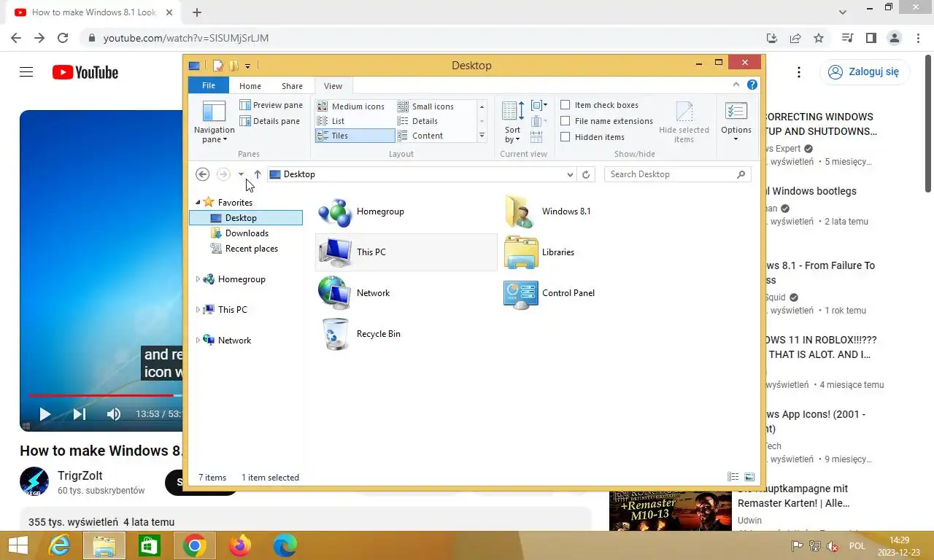The width and height of the screenshot is (934, 560).
Task: Bookmark this page with star icon
Action: coord(819,38)
